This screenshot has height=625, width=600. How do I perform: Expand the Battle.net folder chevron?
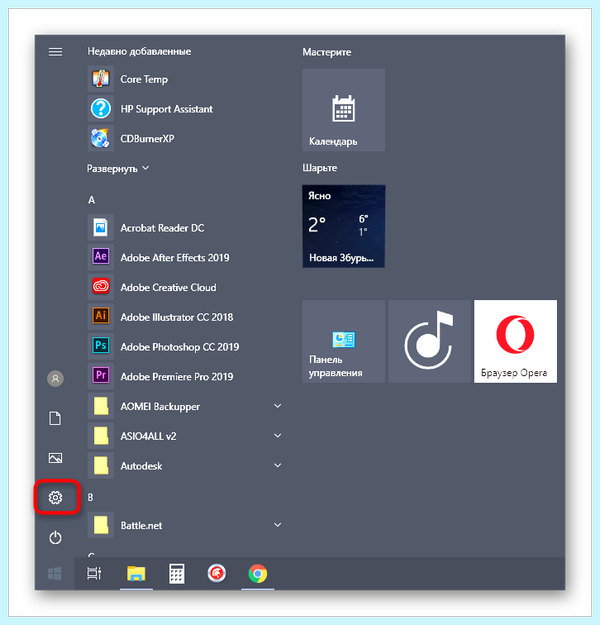(x=277, y=525)
